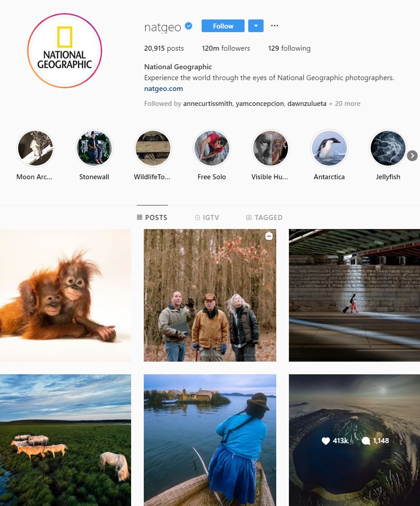Select the POSTS tab
The image size is (420, 506).
[x=152, y=218]
